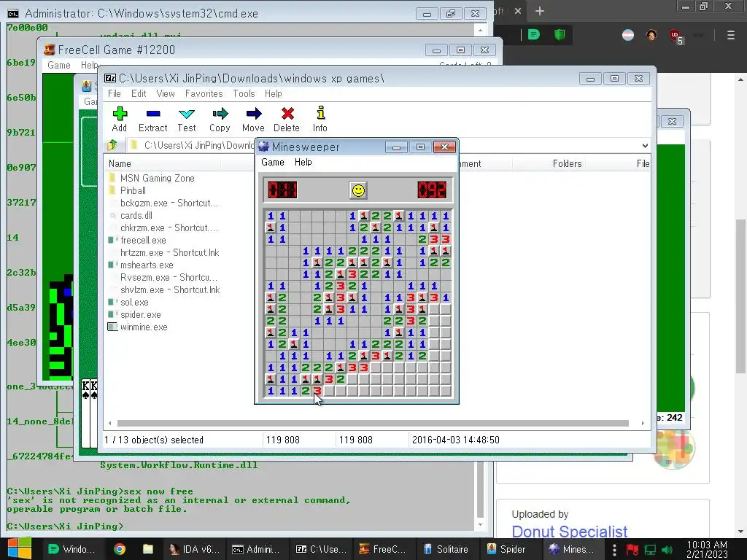Switch to Solitaire taskbar item

pos(446,549)
